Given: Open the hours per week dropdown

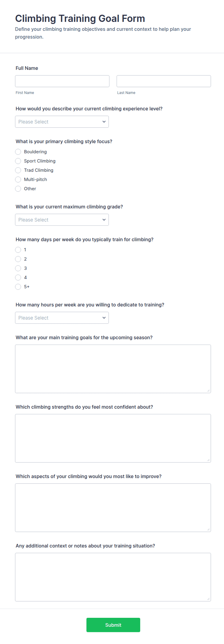Looking at the screenshot, I should tap(62, 318).
